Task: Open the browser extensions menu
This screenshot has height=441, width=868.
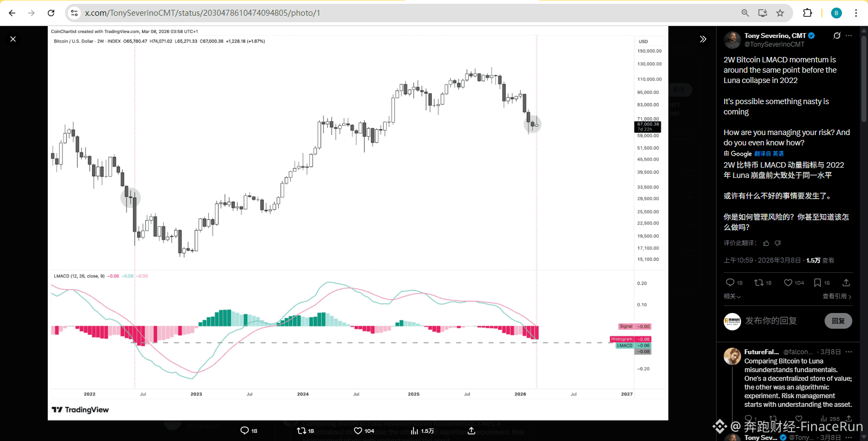Action: [x=807, y=13]
